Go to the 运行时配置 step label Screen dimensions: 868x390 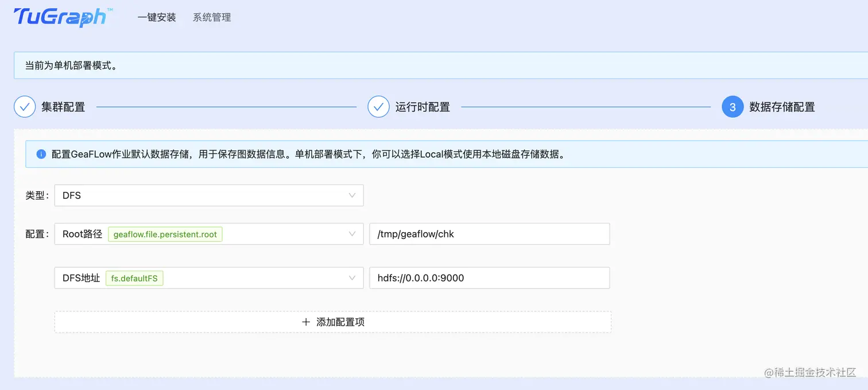[423, 107]
